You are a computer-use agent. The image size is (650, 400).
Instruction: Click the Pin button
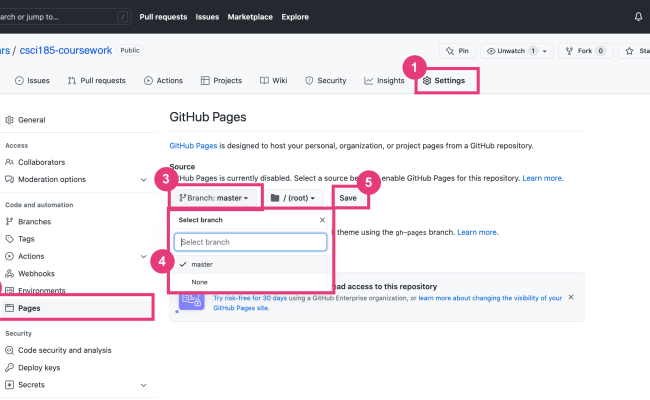pyautogui.click(x=457, y=51)
